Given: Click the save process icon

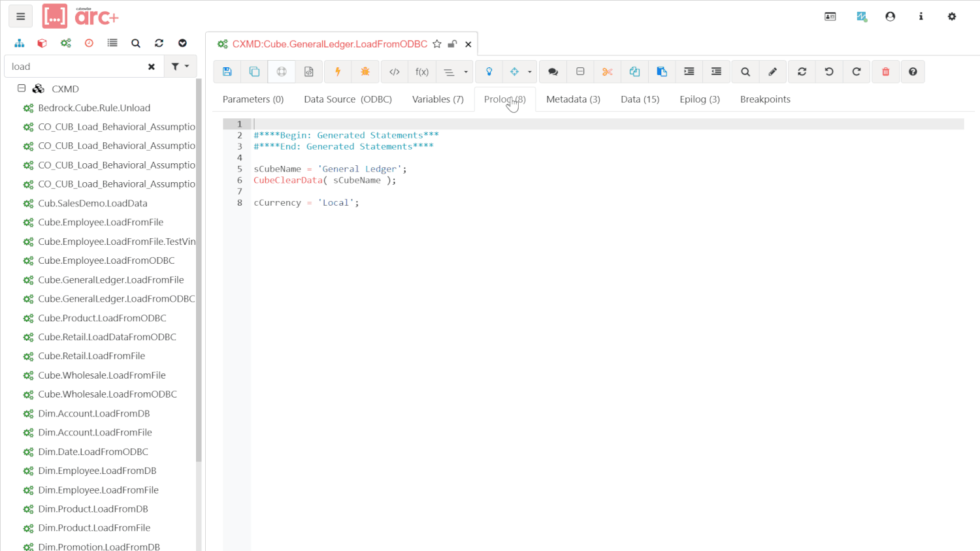Looking at the screenshot, I should [x=227, y=72].
